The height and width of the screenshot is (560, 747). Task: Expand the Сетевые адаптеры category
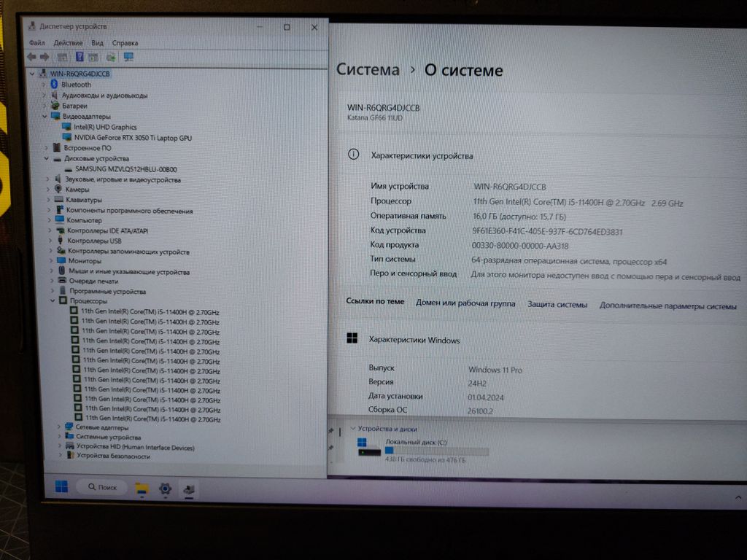[60, 427]
